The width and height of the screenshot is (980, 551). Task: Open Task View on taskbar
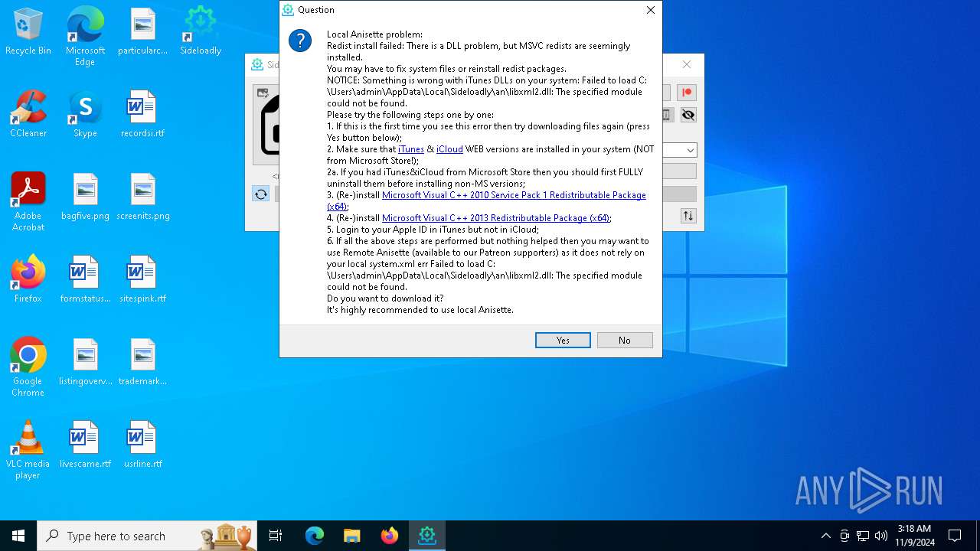[x=276, y=536]
